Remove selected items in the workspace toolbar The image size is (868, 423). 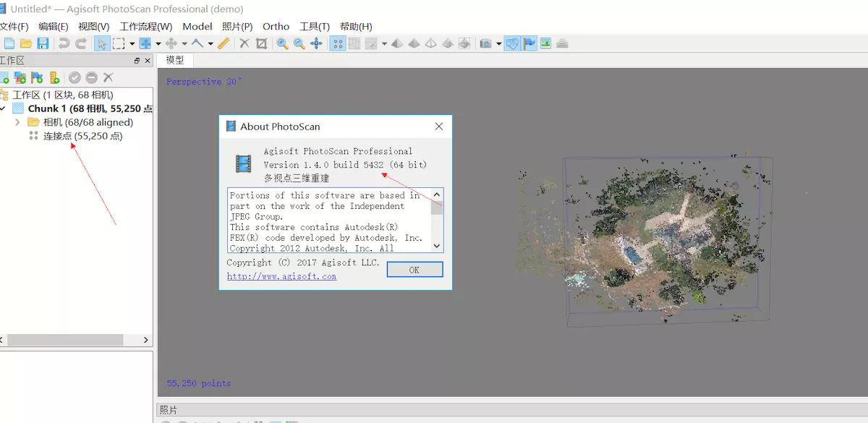pyautogui.click(x=109, y=77)
